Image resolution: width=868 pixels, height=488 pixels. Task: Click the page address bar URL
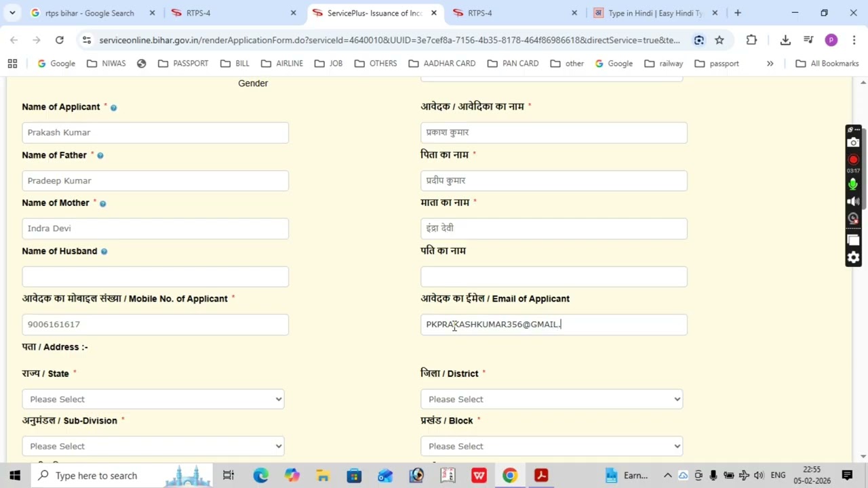click(389, 40)
